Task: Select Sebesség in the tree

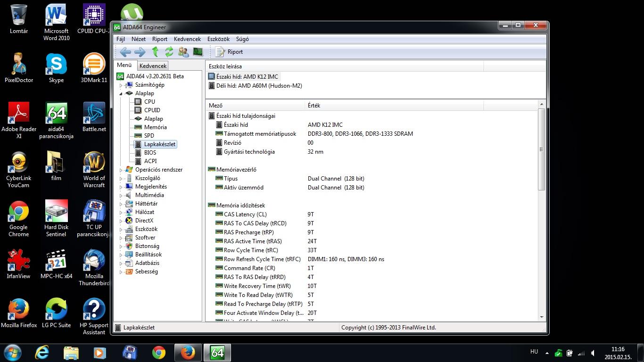Action: click(x=146, y=271)
